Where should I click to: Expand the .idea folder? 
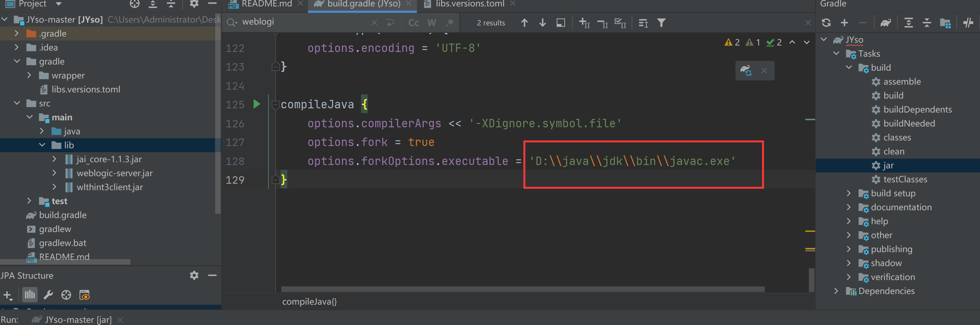coord(16,47)
